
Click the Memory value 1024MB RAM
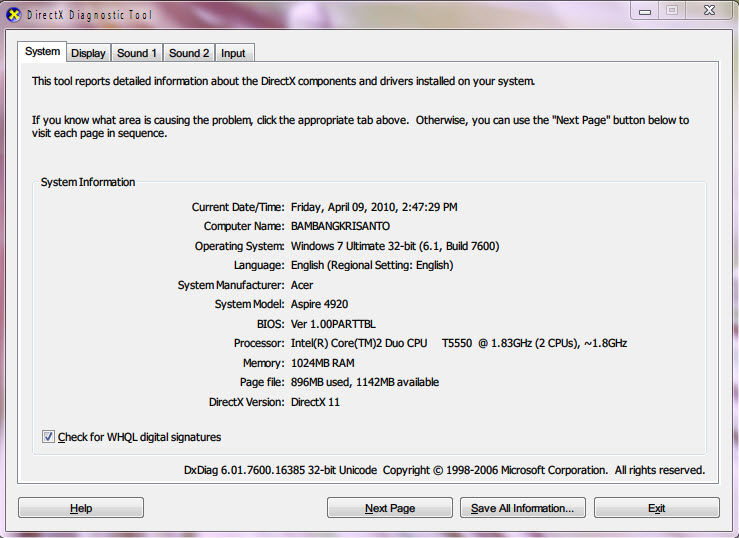pos(323,363)
